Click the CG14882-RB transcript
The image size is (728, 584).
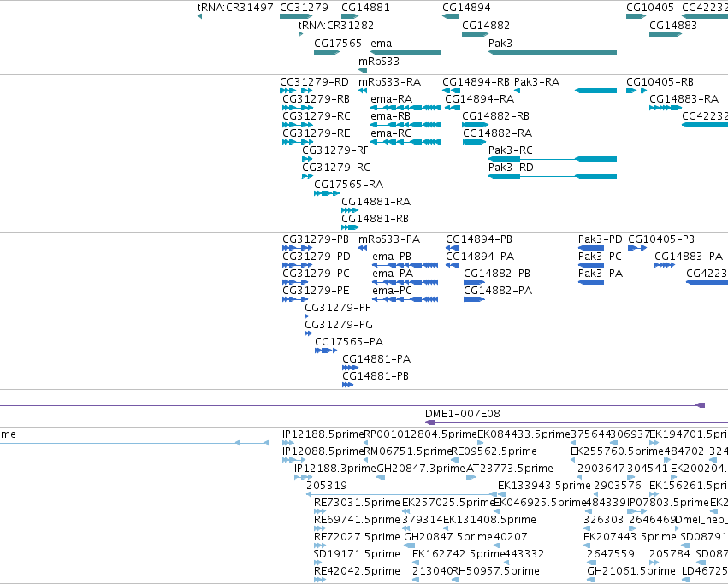476,125
